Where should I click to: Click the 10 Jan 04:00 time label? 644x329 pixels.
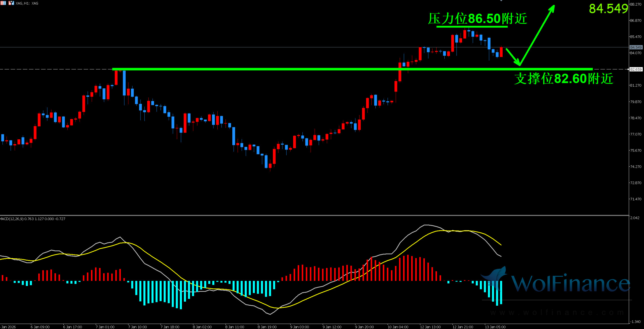(398, 327)
